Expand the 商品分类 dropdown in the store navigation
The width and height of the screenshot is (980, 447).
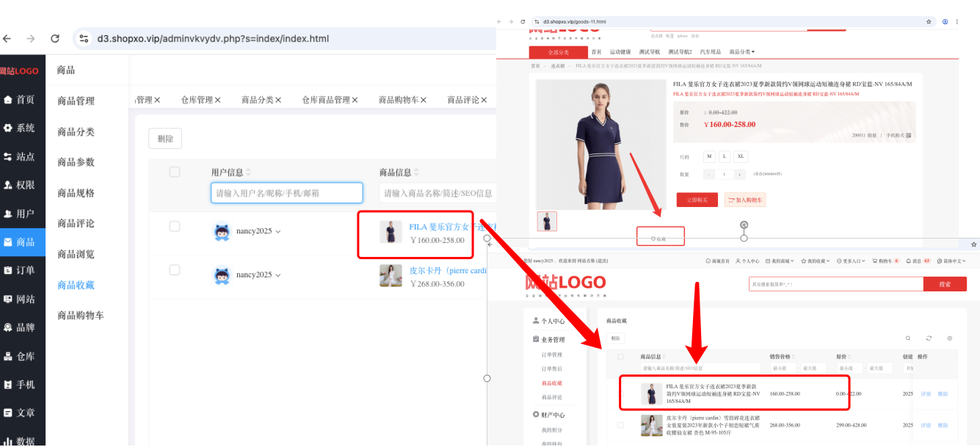pos(742,52)
